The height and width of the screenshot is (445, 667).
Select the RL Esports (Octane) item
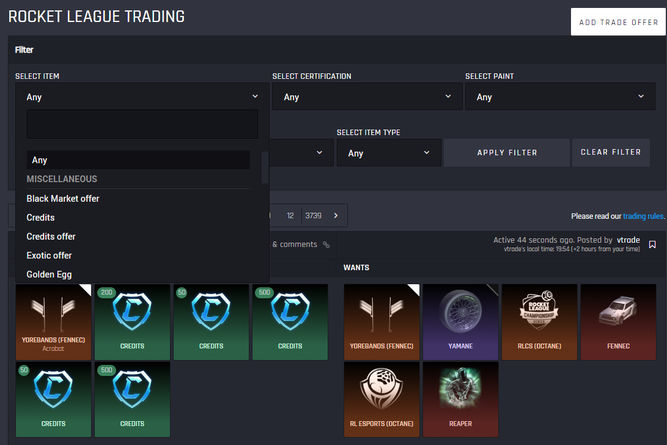(382, 399)
